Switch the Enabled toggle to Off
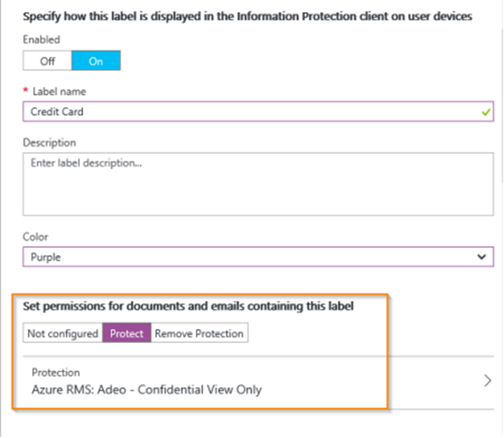 pos(47,61)
